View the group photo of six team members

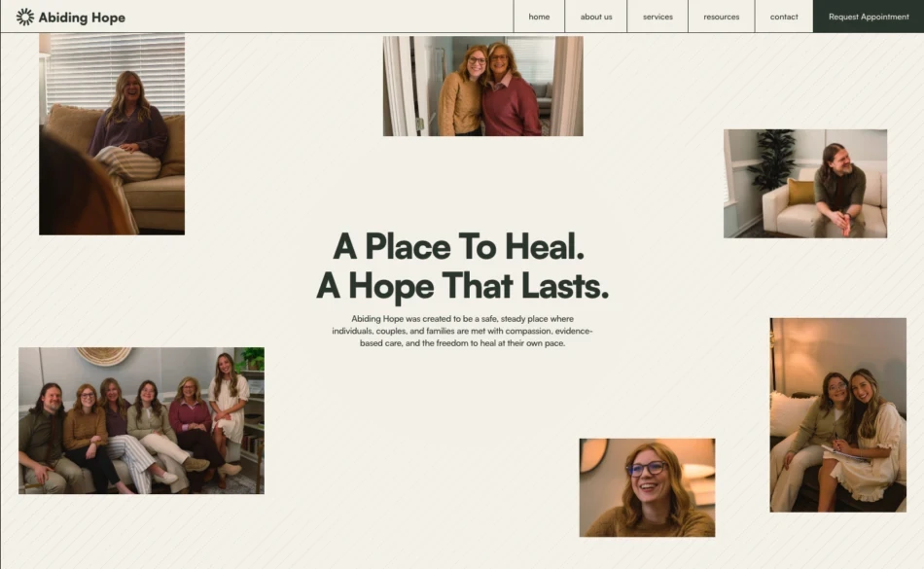141,420
